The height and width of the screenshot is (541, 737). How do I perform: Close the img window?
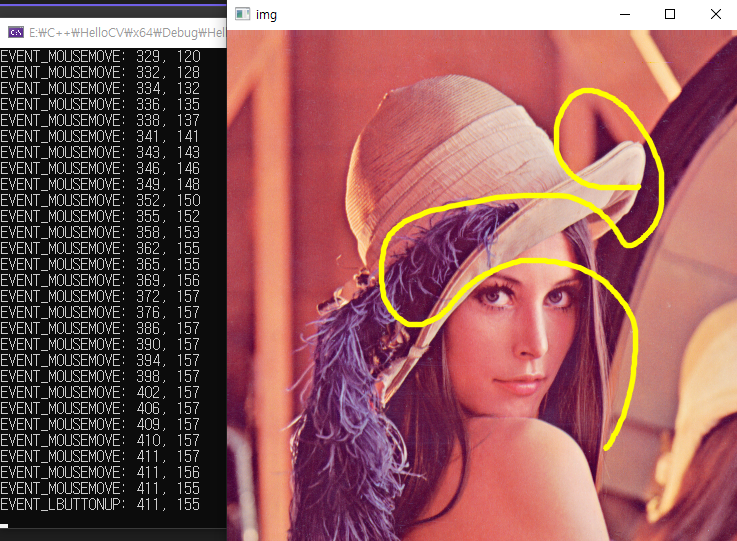tap(715, 14)
